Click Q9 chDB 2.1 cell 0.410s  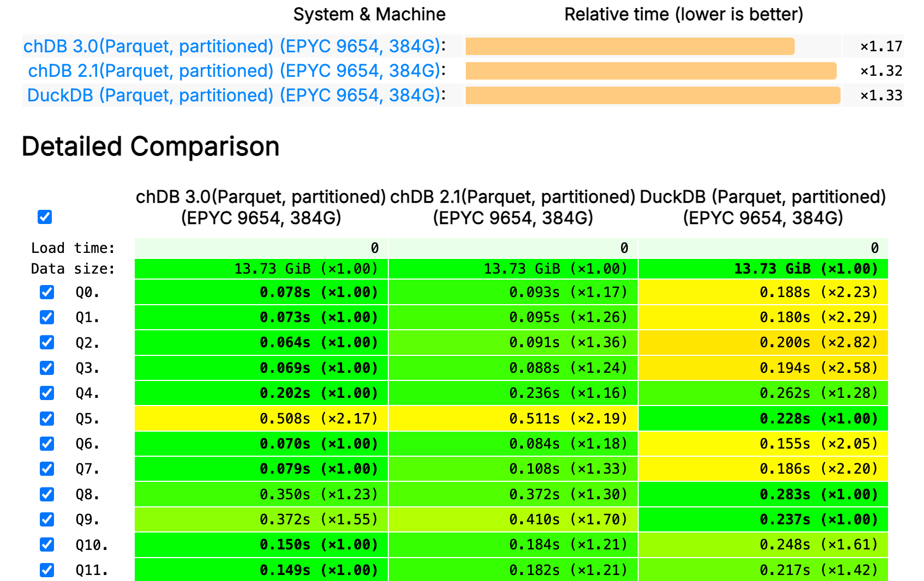[513, 519]
